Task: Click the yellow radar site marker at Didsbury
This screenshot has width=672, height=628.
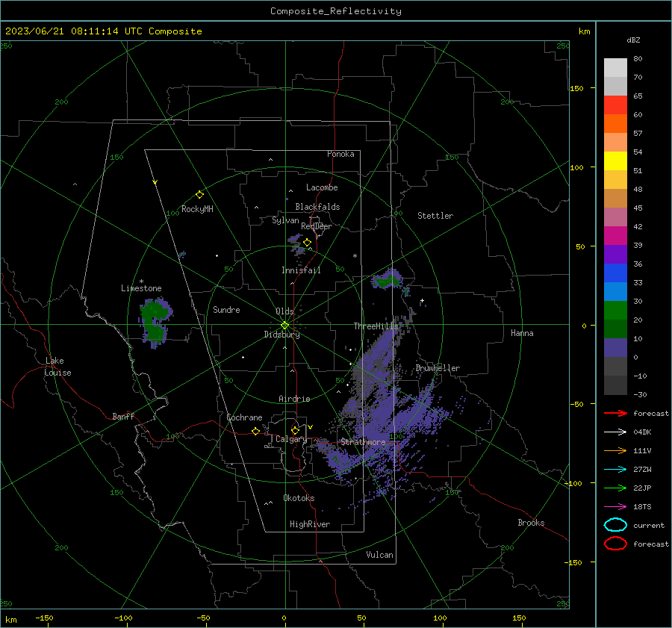Action: [285, 325]
